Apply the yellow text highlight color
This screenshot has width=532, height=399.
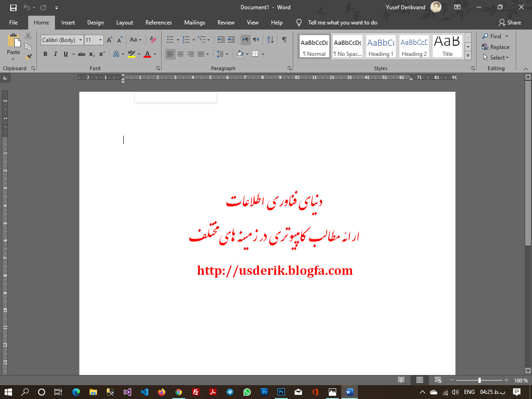click(x=132, y=54)
